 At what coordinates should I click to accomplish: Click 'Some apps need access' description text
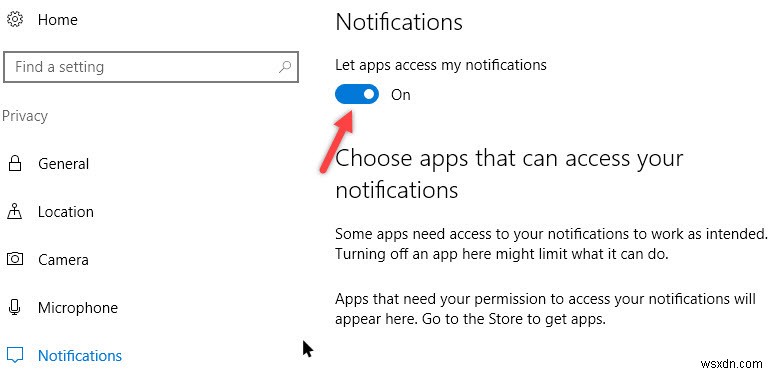point(551,244)
